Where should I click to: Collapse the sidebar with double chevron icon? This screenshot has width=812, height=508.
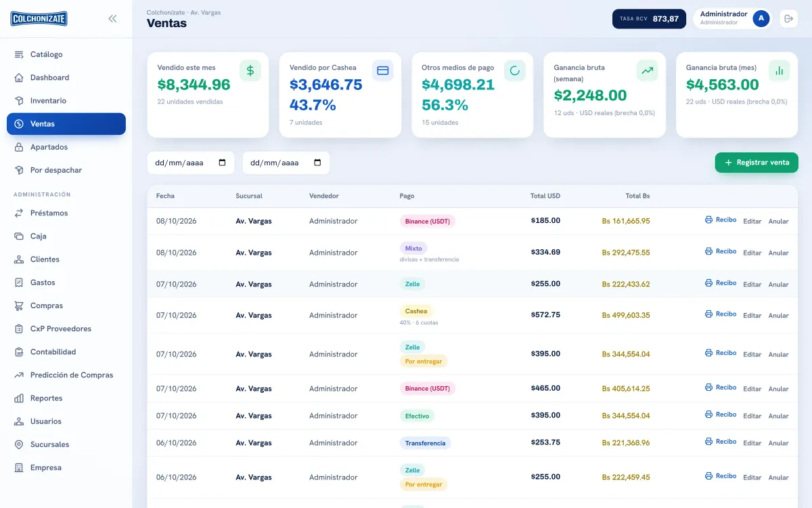[112, 19]
